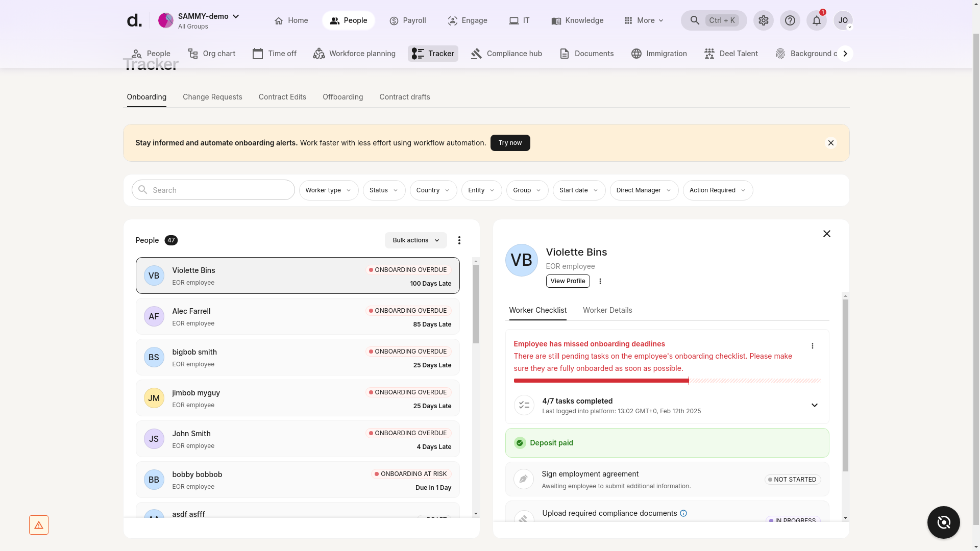Open the SAMMY-demo group switcher
Viewport: 980px width, 551px height.
pos(203,16)
